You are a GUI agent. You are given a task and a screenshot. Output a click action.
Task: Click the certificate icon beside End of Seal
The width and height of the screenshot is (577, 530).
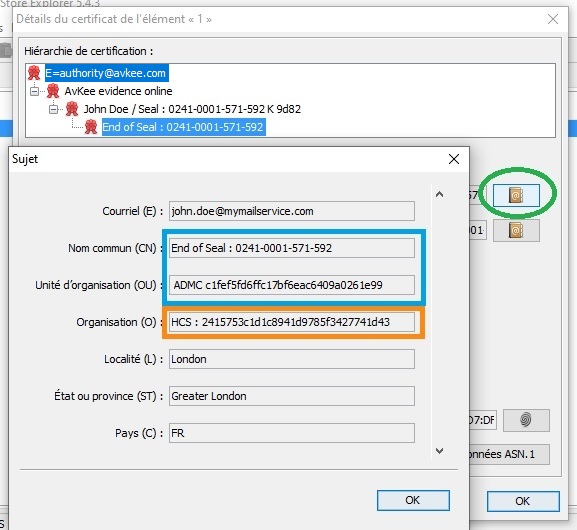coord(91,127)
